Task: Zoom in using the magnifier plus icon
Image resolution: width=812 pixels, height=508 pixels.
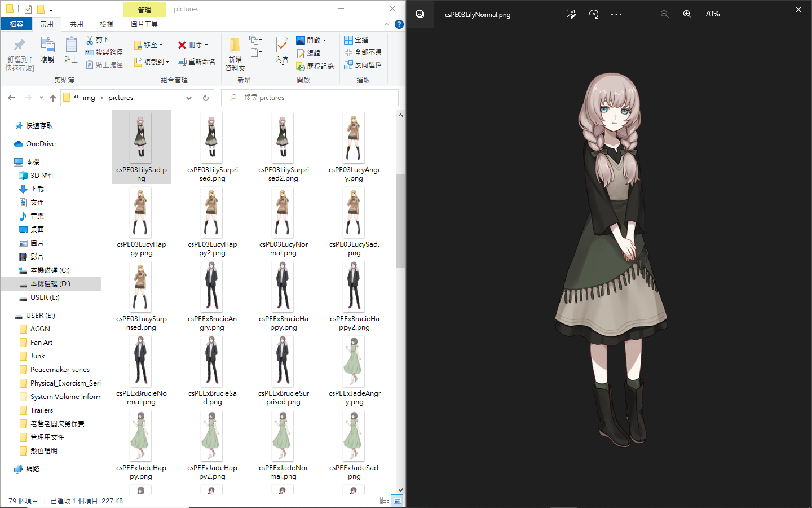Action: pyautogui.click(x=687, y=14)
